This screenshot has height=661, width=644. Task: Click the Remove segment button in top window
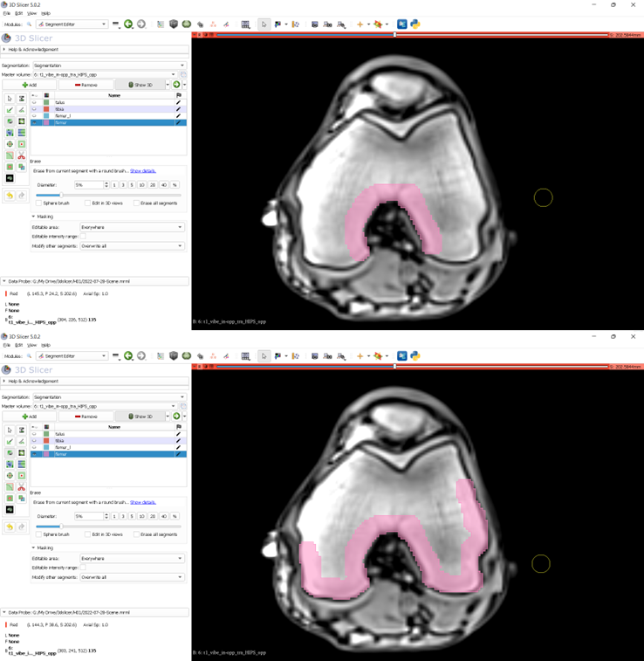point(86,85)
